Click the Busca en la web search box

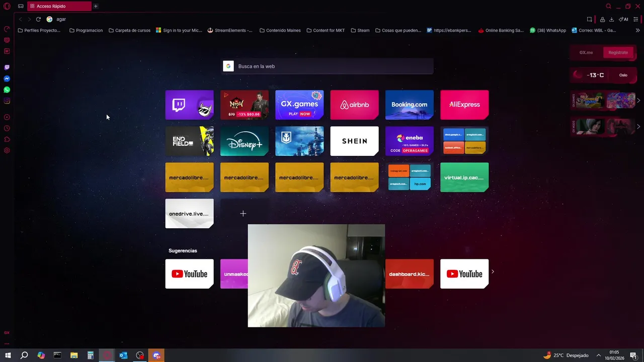pyautogui.click(x=328, y=66)
